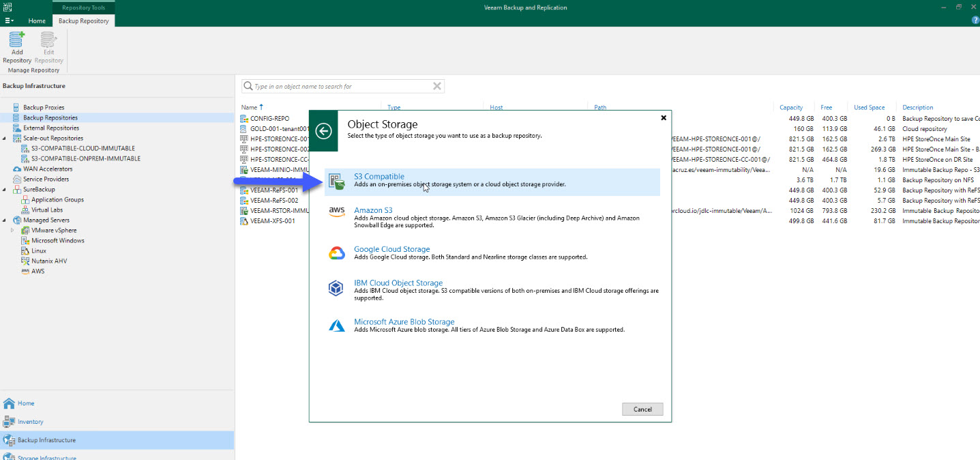Click the HPE-STOREONCE-001 row icon
This screenshot has width=980, height=460.
244,139
